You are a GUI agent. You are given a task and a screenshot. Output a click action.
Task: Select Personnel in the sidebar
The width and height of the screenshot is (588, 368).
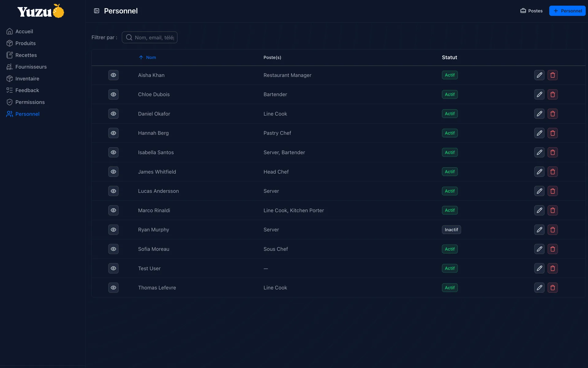23,114
